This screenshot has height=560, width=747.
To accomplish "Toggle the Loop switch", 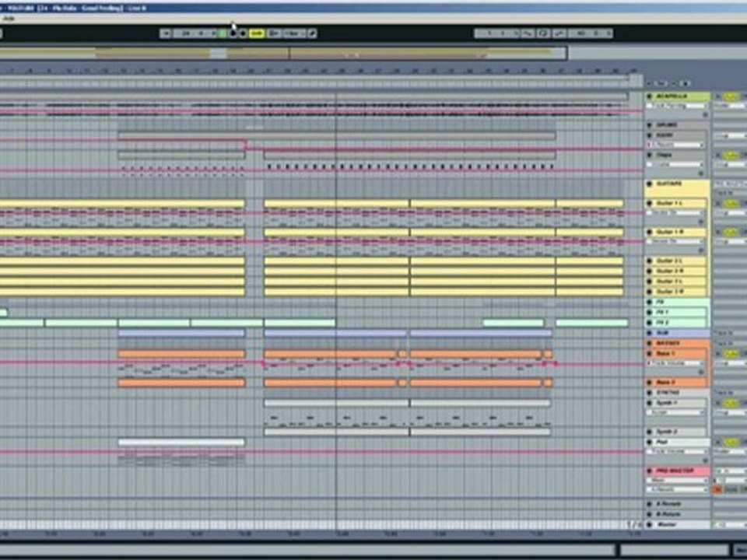I will pos(544,33).
